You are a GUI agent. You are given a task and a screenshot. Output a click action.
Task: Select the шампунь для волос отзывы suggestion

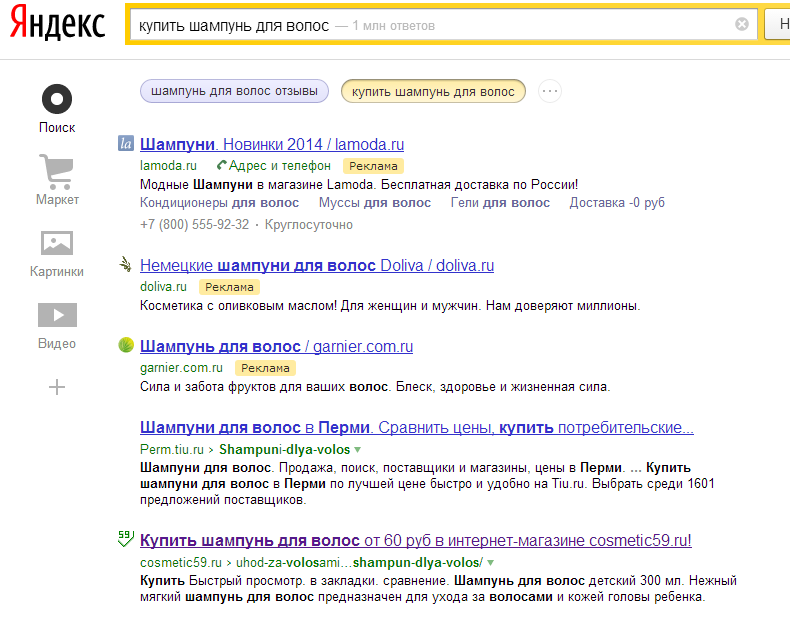tap(234, 91)
